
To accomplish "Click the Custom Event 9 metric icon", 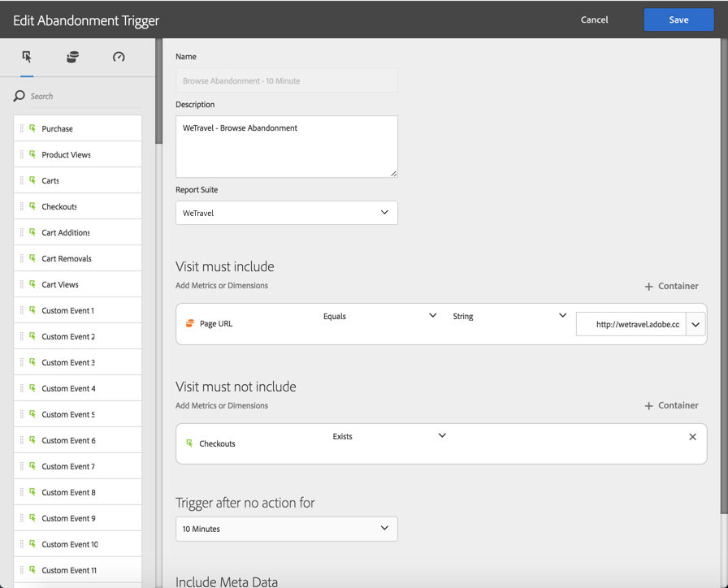I will click(x=32, y=518).
